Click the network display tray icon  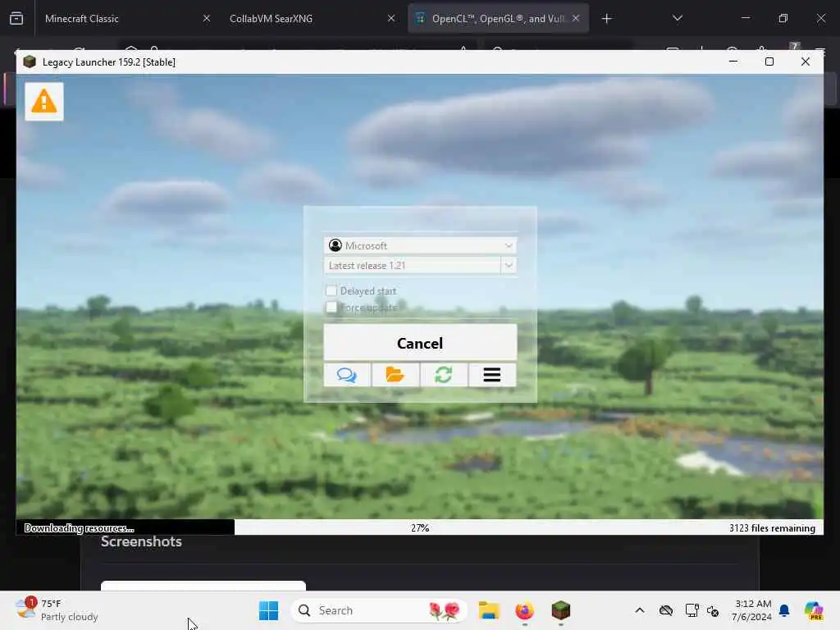(692, 610)
